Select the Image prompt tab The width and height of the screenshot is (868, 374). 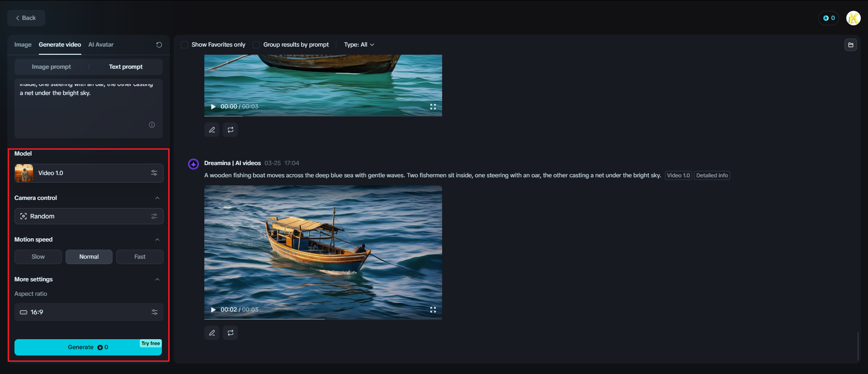pyautogui.click(x=51, y=66)
